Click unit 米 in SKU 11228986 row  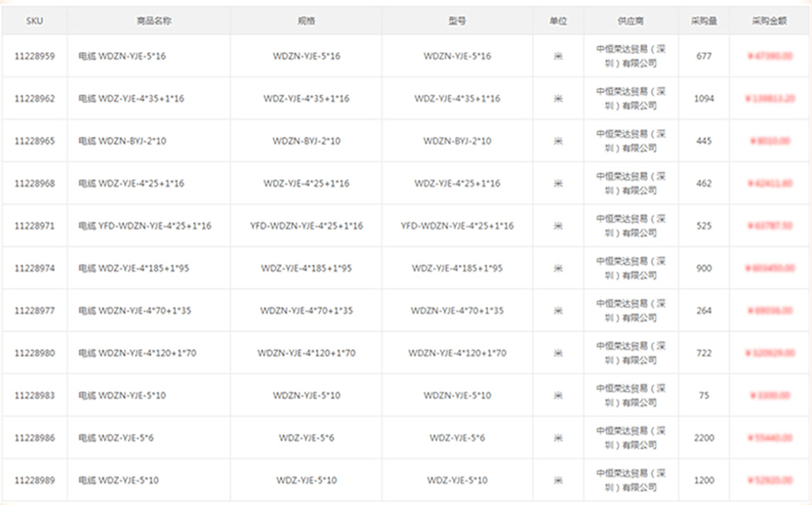coord(558,438)
